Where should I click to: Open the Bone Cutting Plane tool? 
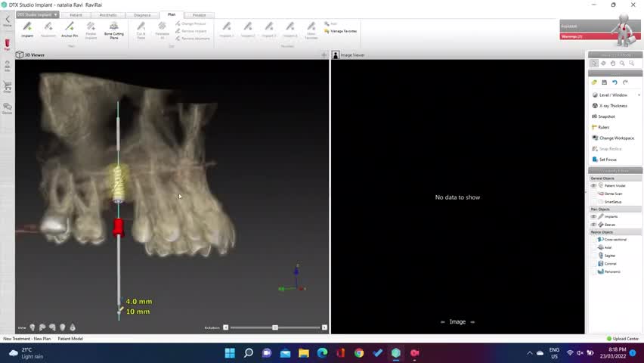point(113,29)
